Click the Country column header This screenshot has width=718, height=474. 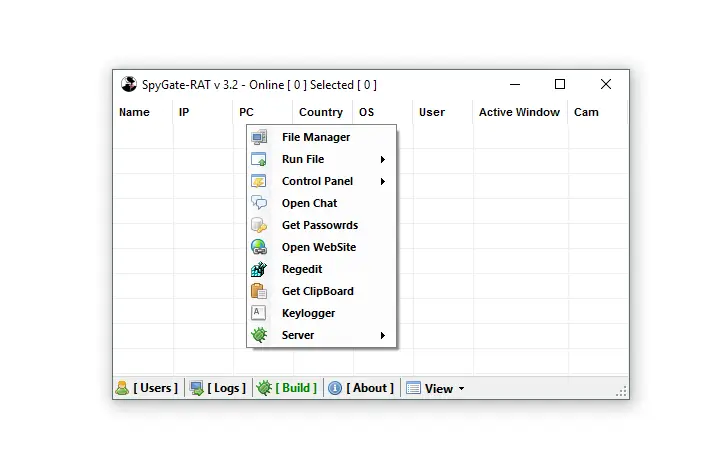[x=321, y=112]
